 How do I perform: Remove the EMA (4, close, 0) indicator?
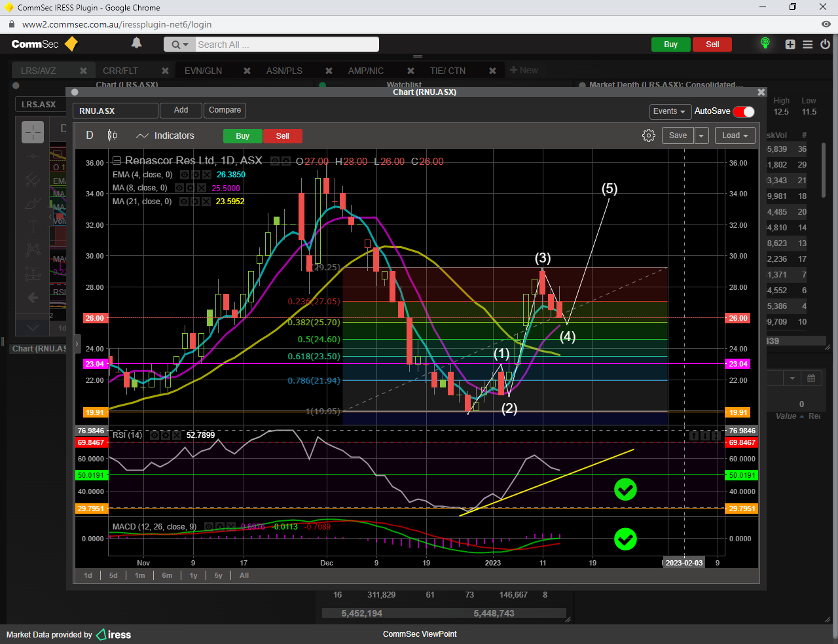[x=207, y=175]
